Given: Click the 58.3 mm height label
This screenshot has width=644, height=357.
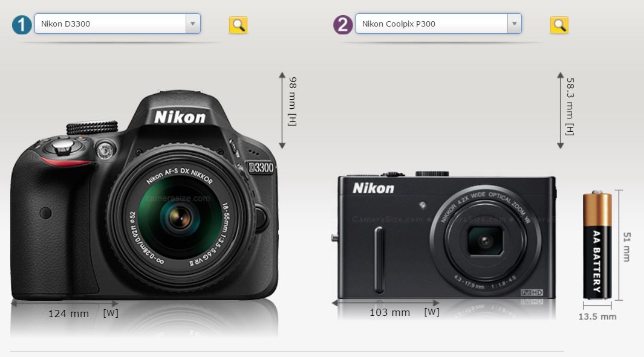Looking at the screenshot, I should click(x=570, y=106).
